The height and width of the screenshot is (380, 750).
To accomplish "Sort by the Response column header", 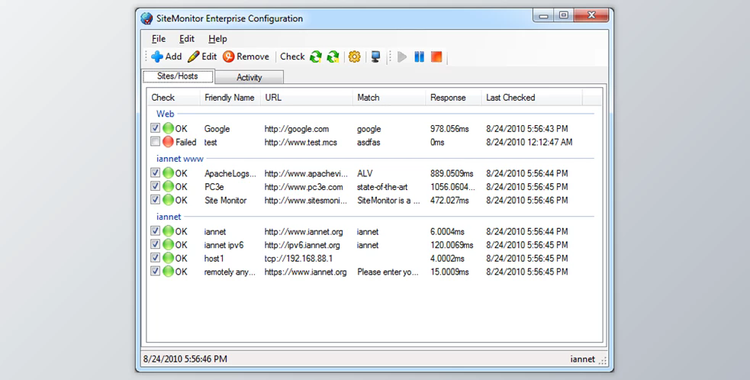I will 453,98.
